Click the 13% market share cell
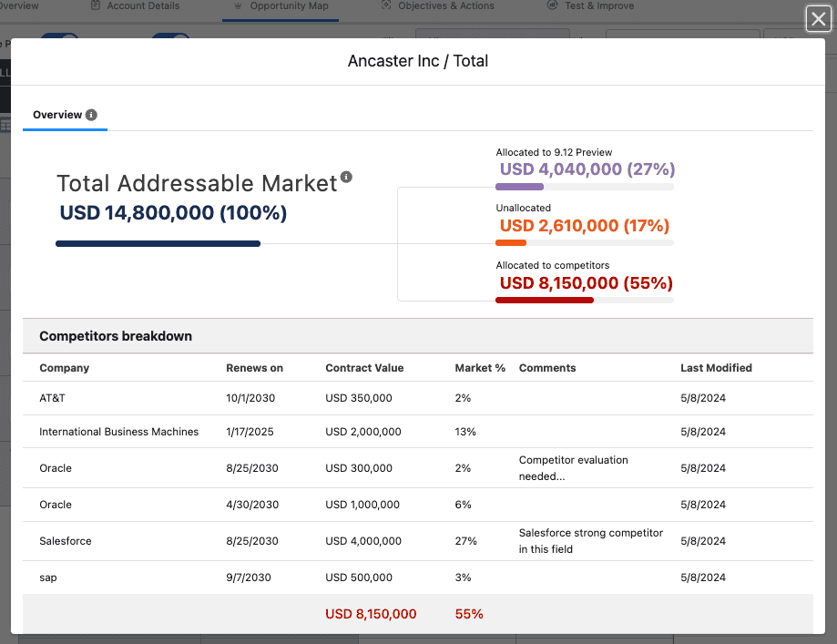Screen dimensions: 837x644 point(464,432)
